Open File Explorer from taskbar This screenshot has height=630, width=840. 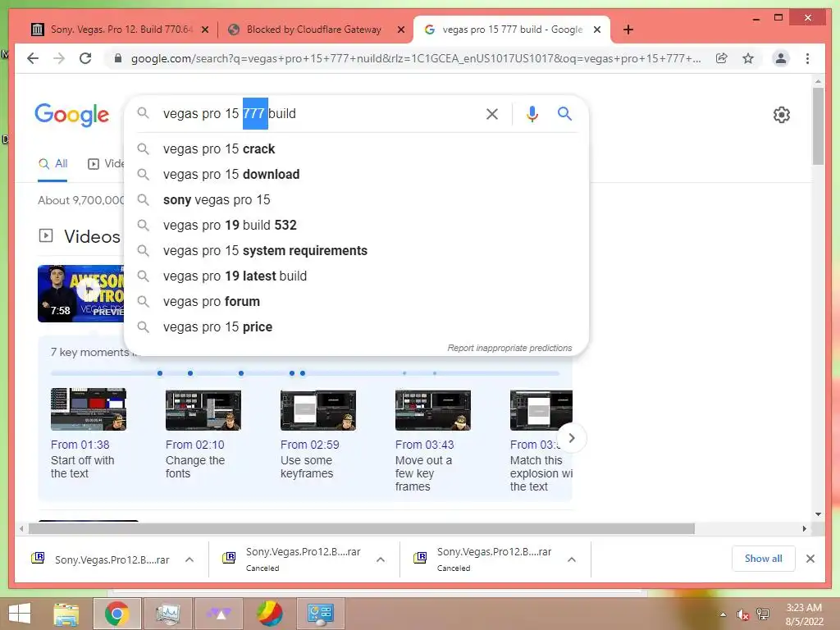[66, 614]
